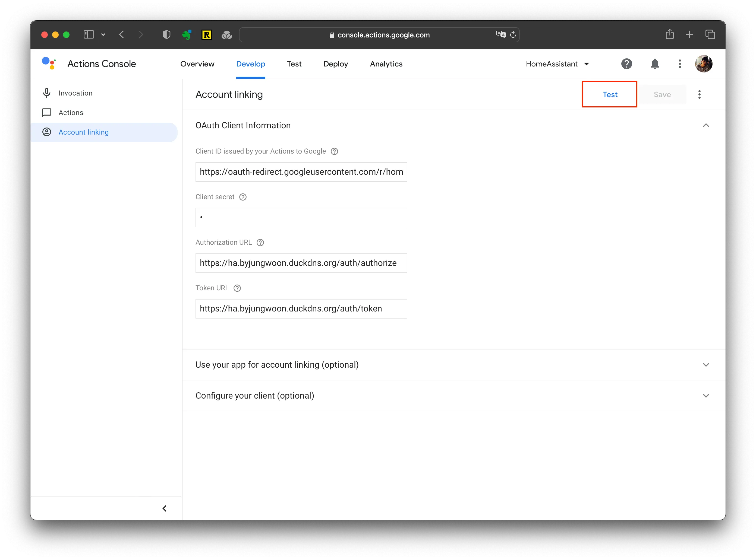This screenshot has height=560, width=756.
Task: Focus the Authorization URL input field
Action: [301, 263]
